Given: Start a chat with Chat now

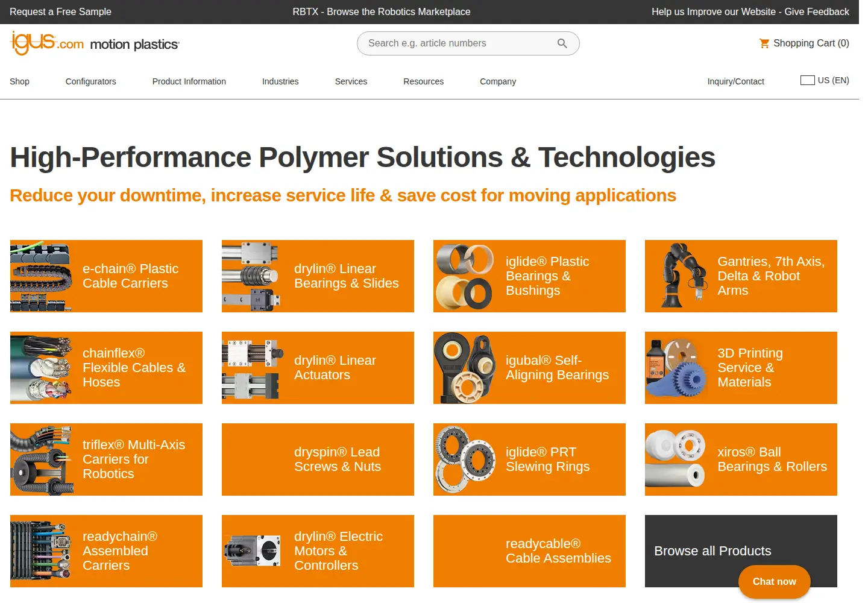Looking at the screenshot, I should [775, 582].
